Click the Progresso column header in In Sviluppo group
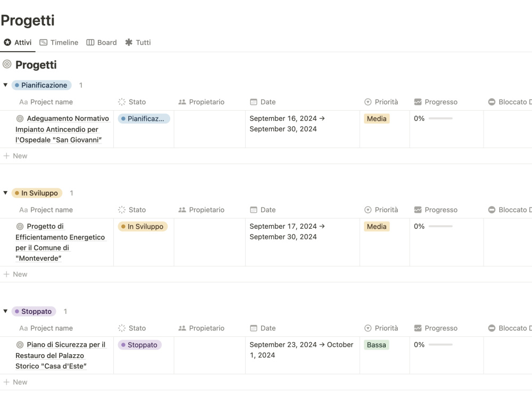The height and width of the screenshot is (399, 532). [x=436, y=210]
